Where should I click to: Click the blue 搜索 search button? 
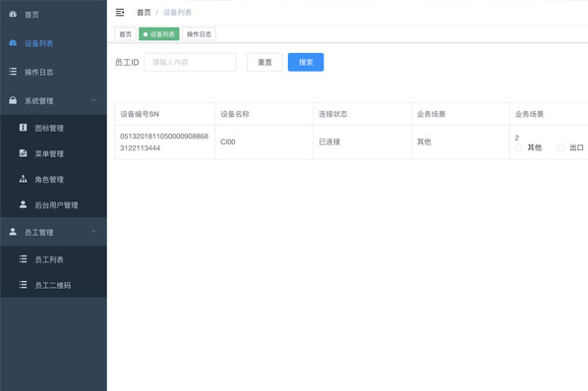(x=306, y=62)
